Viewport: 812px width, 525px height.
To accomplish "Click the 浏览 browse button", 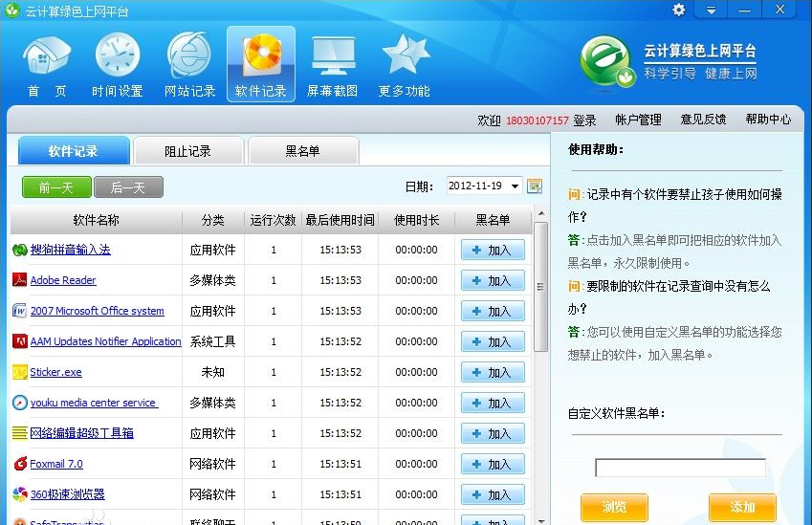I will [x=614, y=507].
